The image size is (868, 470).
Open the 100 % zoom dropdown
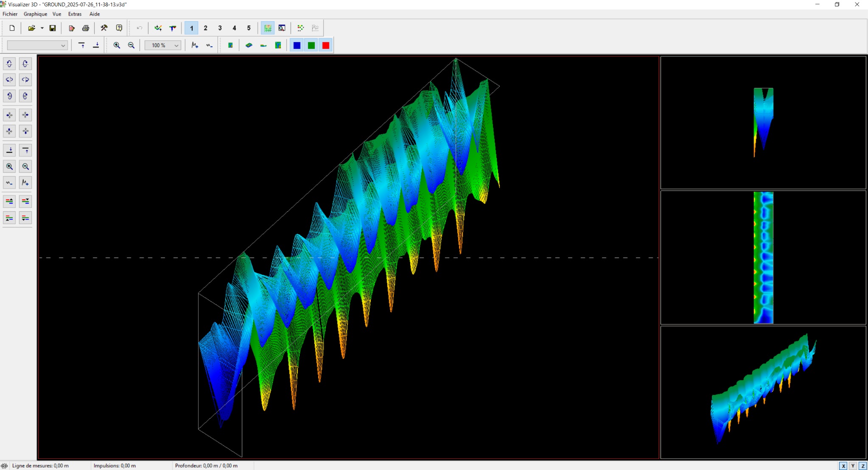tap(176, 45)
